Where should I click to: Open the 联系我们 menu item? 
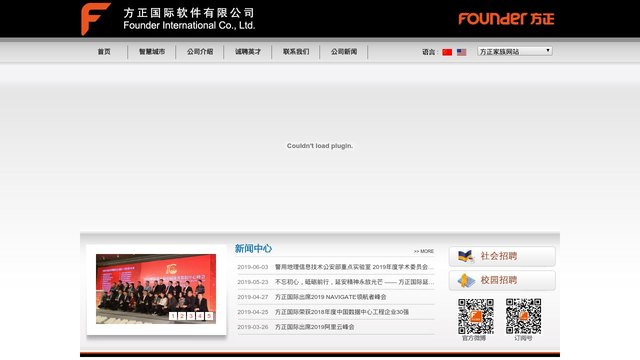pyautogui.click(x=296, y=52)
